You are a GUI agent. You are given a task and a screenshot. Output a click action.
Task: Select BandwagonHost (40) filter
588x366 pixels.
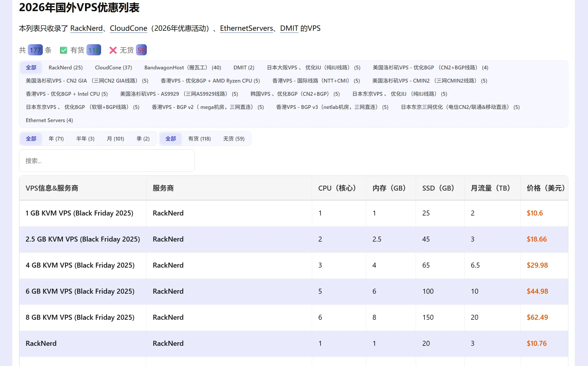pos(183,68)
